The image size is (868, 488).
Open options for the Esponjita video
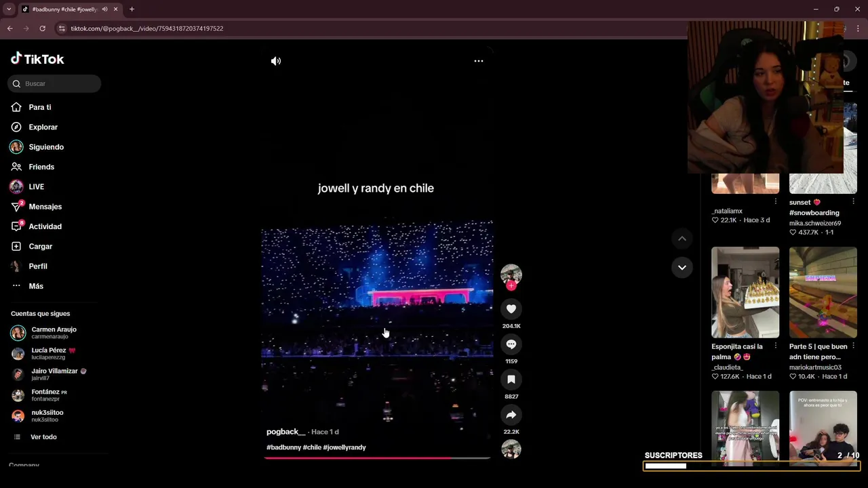[775, 346]
